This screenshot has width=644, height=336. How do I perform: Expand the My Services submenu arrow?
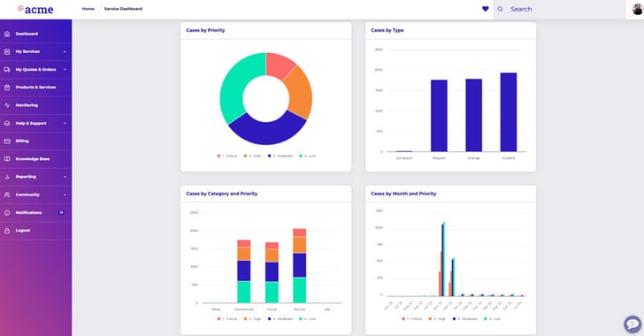point(65,52)
